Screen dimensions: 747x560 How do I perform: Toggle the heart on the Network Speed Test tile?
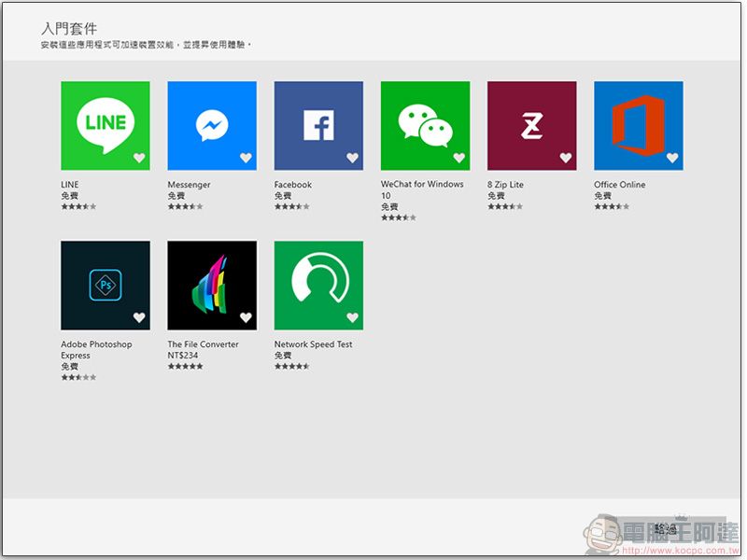tap(352, 317)
